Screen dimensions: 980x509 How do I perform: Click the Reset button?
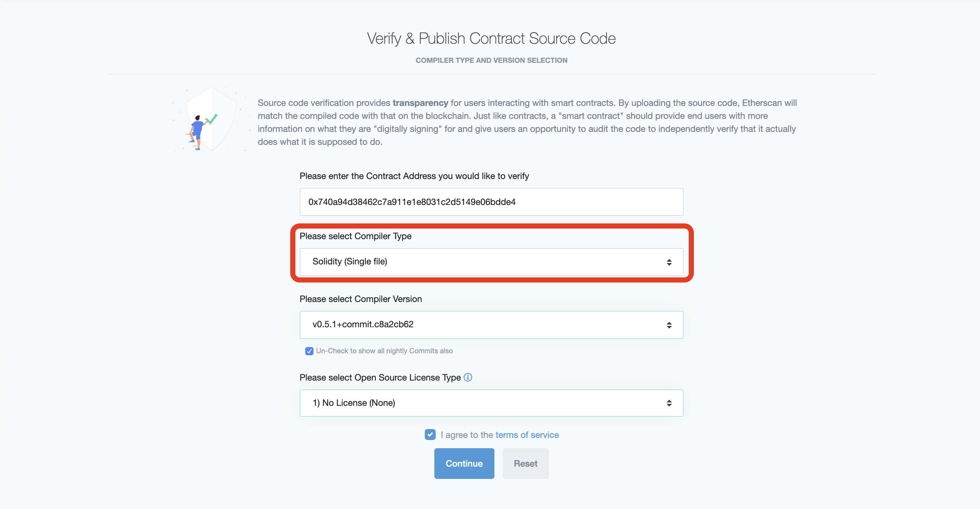[526, 463]
